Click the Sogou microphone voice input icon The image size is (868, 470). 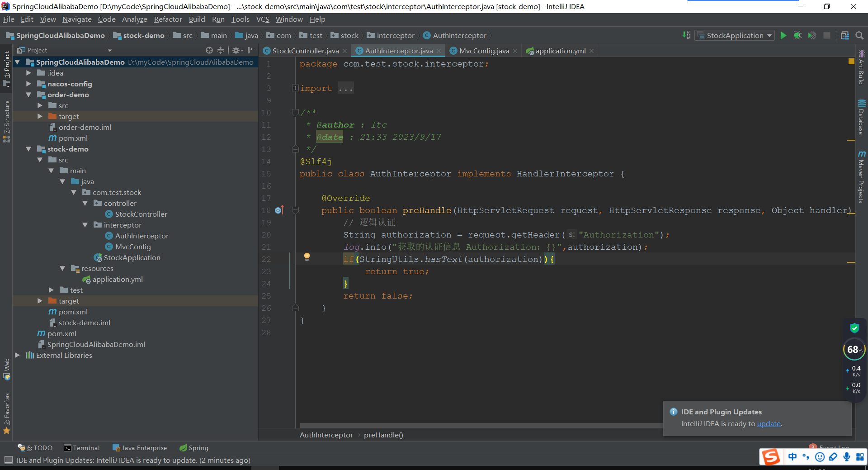coord(846,457)
